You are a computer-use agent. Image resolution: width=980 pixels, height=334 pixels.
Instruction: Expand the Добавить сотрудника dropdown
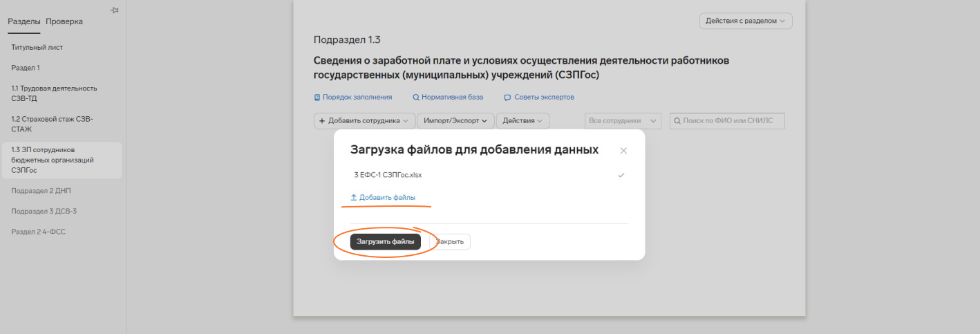(x=365, y=121)
